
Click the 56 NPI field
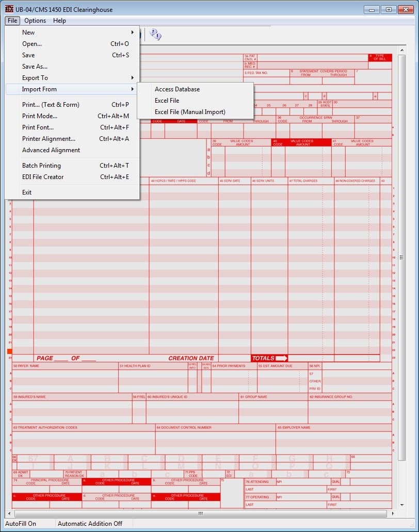tap(357, 366)
